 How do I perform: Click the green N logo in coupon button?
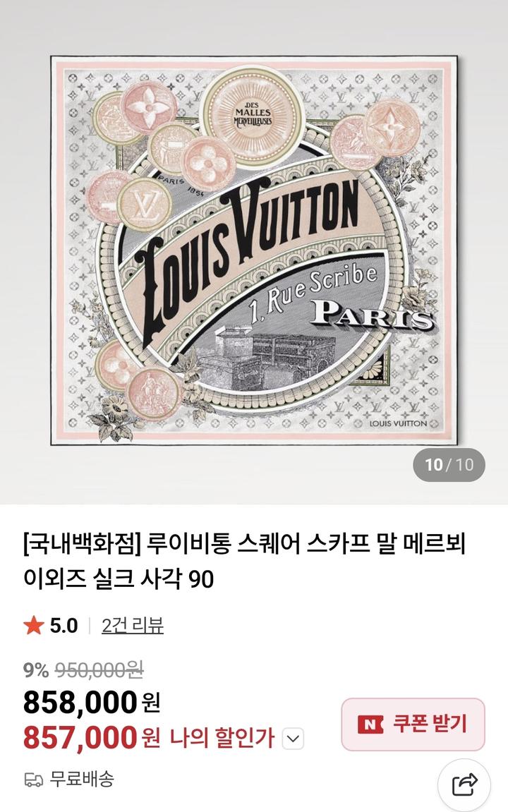tap(371, 724)
